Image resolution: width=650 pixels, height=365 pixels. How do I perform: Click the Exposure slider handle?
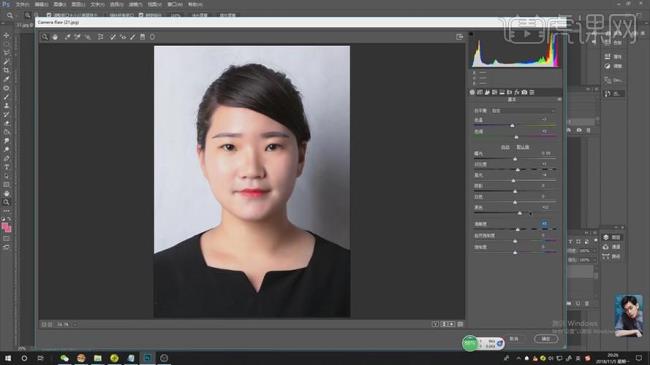coord(515,159)
